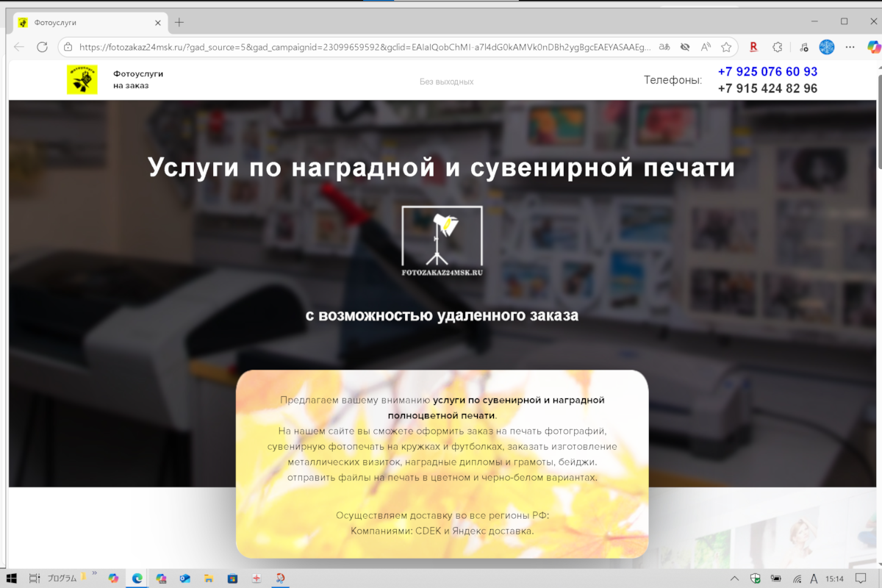Reload the page with the refresh icon
The width and height of the screenshot is (882, 588).
42,46
